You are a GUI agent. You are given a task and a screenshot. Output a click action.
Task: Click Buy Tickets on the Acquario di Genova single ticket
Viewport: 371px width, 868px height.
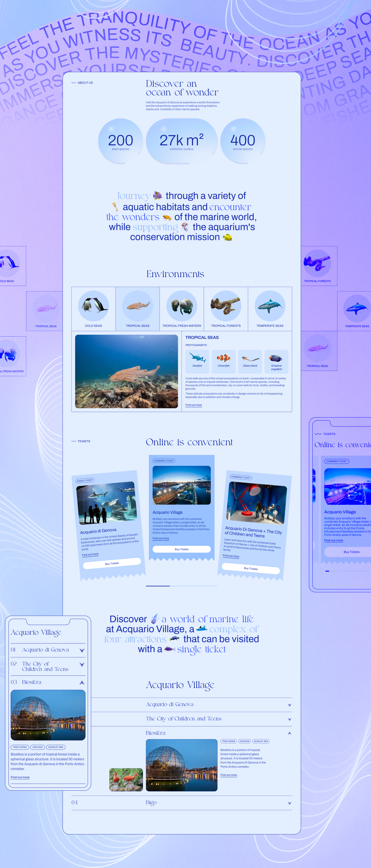112,564
